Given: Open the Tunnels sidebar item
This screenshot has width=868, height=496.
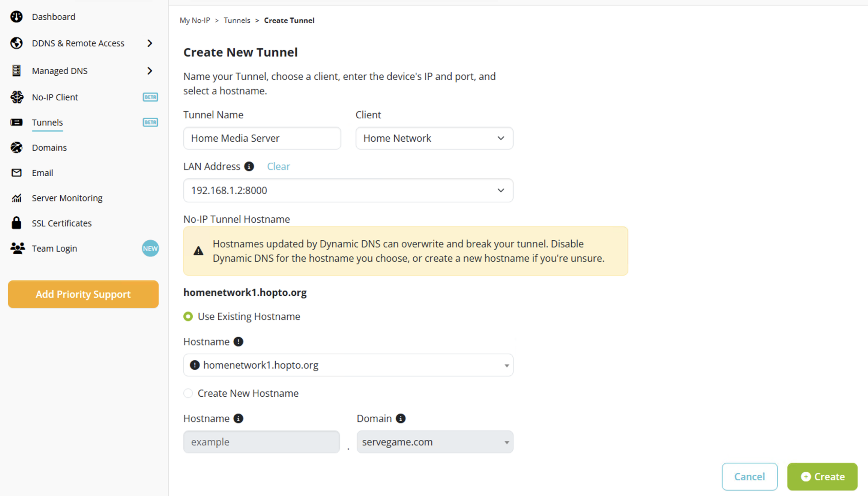Looking at the screenshot, I should point(47,122).
